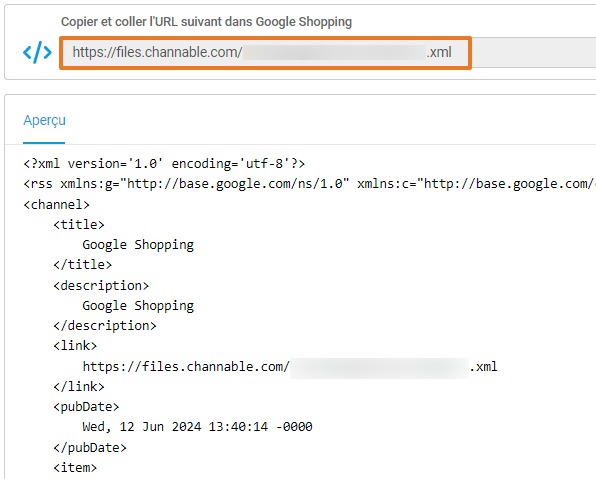Click the opening <pubDate> tag
The image size is (596, 479).
click(x=86, y=407)
